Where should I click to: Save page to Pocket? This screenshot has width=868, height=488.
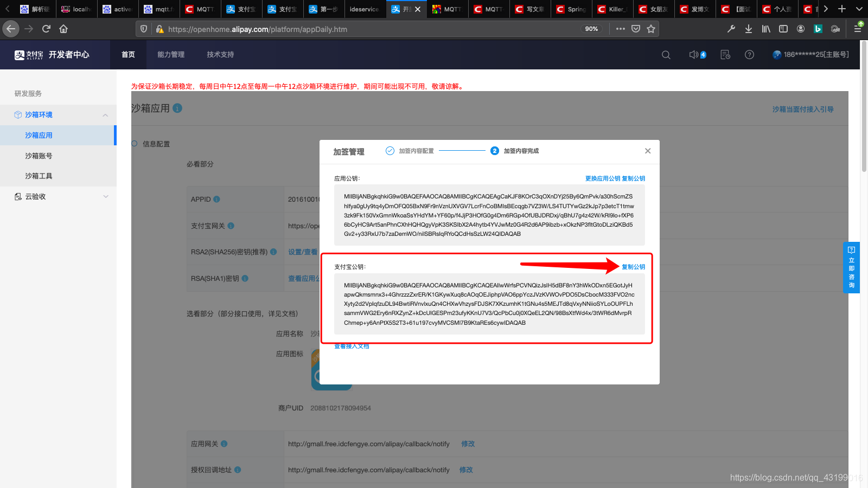(636, 29)
